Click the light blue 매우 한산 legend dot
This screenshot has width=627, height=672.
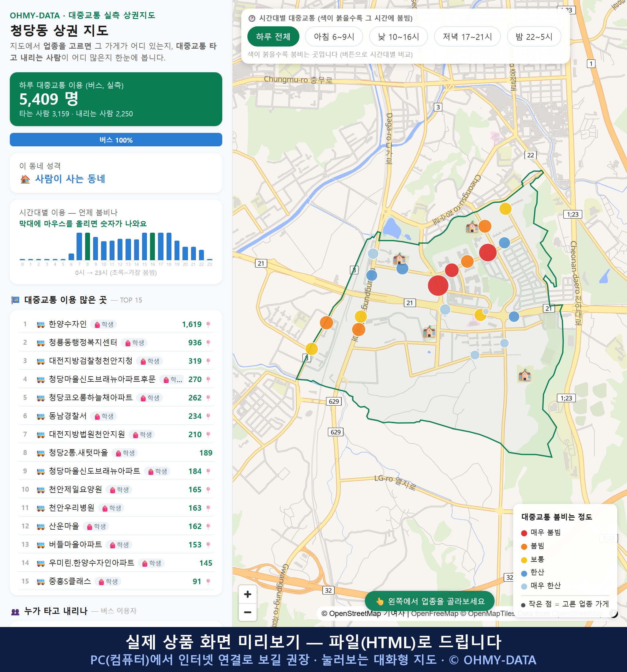tap(524, 587)
